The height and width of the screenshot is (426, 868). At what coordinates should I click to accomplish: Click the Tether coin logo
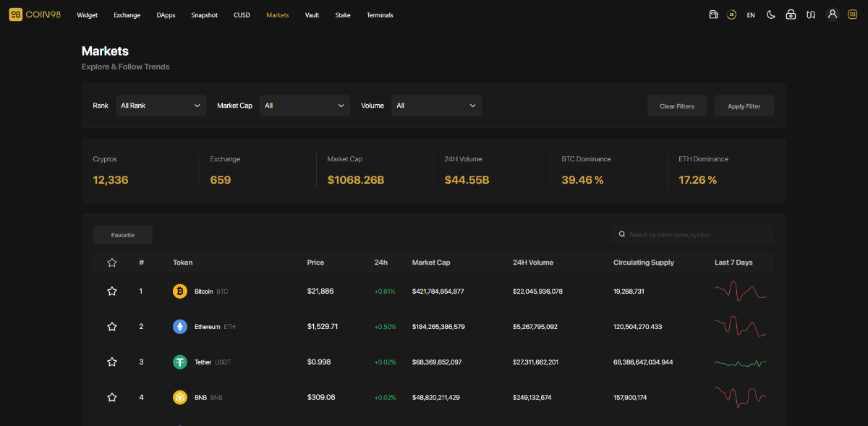coord(180,362)
